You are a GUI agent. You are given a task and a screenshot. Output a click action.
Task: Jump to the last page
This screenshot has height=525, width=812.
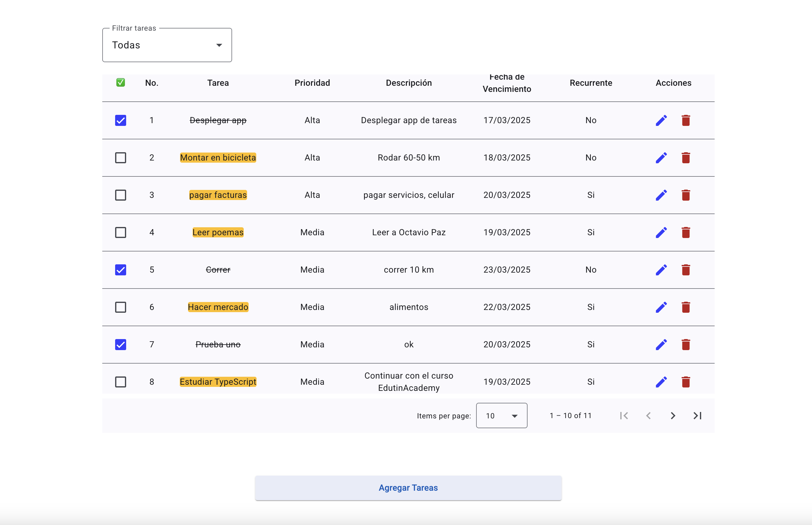(x=697, y=416)
